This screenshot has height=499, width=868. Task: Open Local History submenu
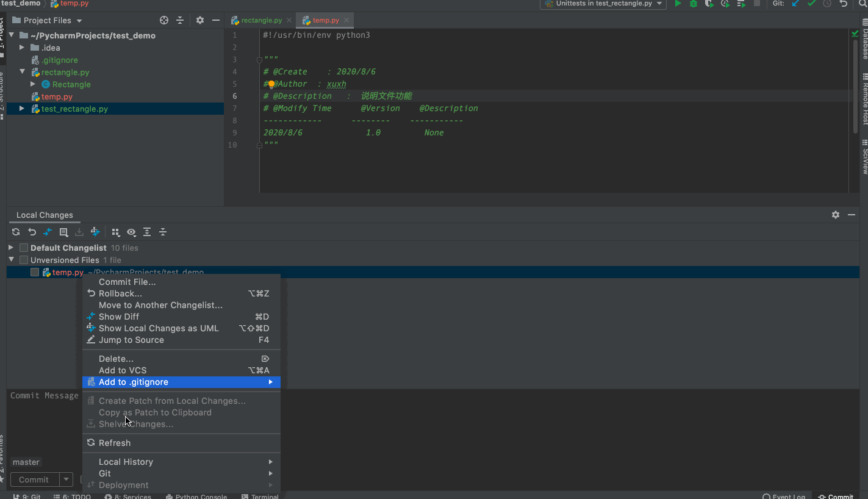(x=181, y=462)
